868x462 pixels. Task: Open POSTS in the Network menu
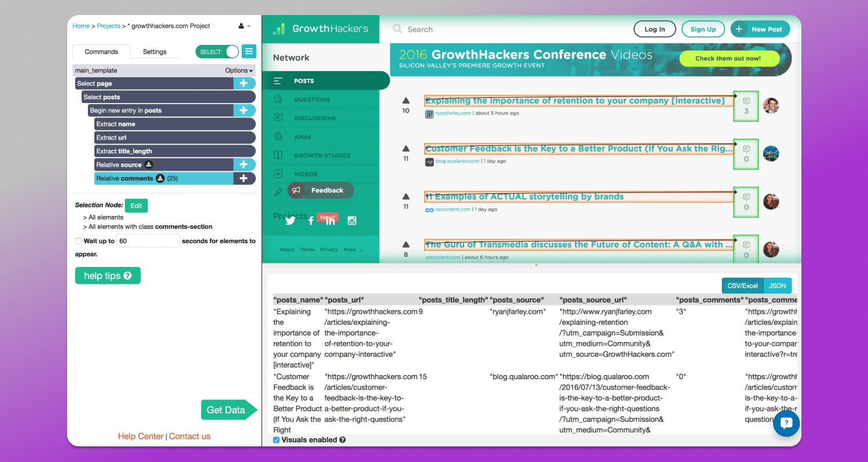326,81
